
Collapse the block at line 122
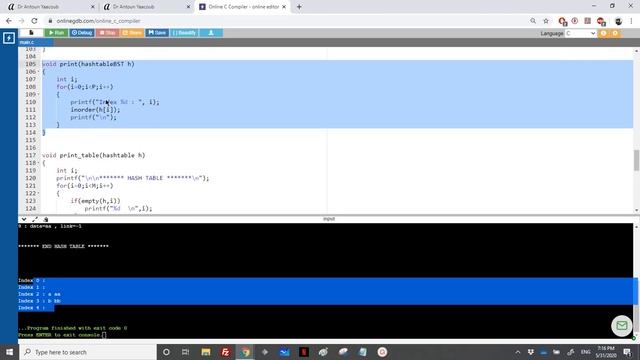(38, 193)
